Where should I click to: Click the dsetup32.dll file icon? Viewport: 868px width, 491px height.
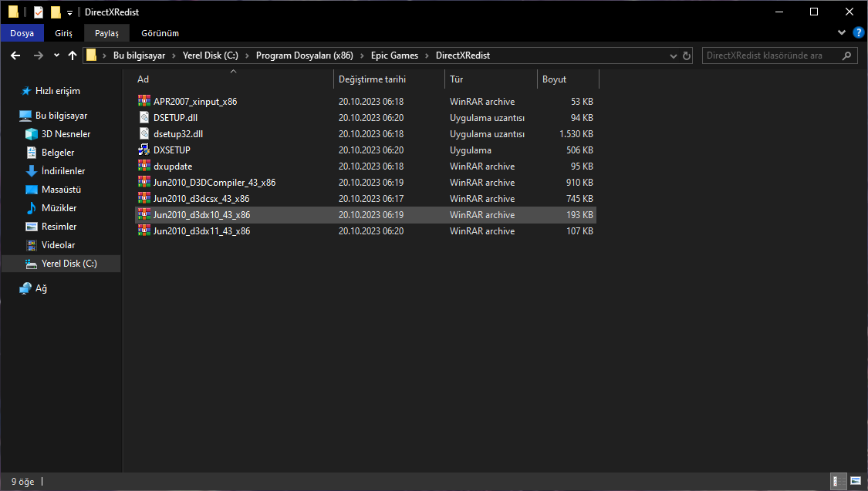click(144, 133)
